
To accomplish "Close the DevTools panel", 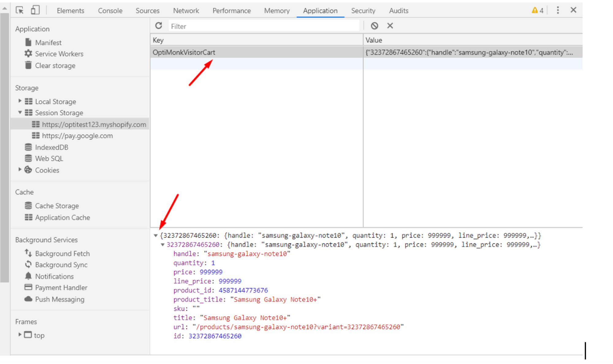I will click(x=573, y=10).
